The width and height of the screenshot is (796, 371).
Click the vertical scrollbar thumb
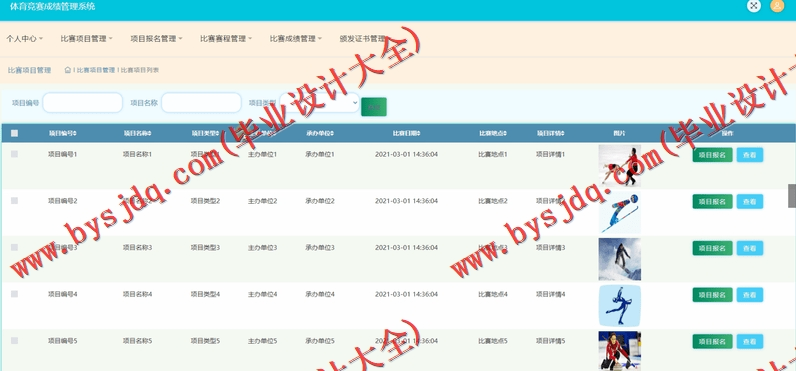point(791,196)
